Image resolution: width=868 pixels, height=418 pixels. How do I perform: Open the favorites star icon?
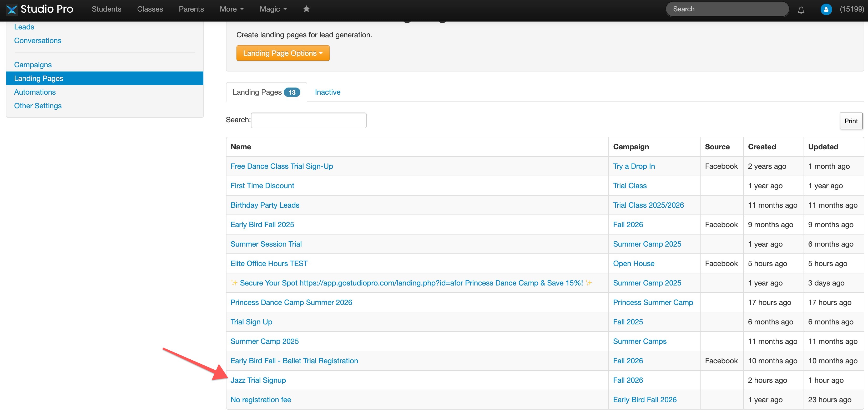306,9
